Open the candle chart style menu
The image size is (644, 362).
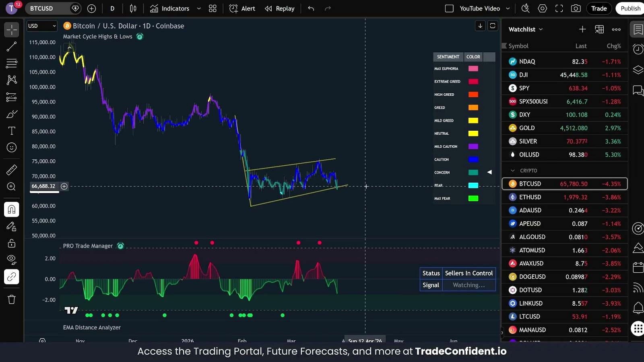(x=133, y=8)
